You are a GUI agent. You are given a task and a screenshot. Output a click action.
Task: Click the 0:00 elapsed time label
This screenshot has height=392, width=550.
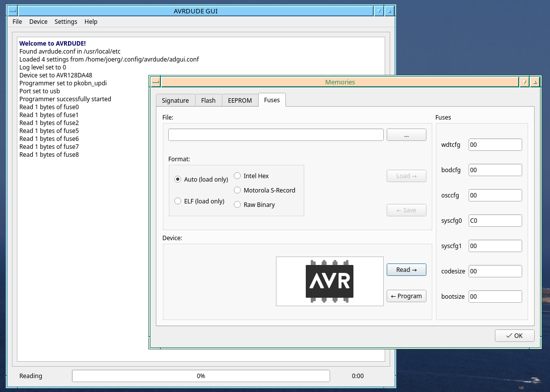[x=358, y=376]
